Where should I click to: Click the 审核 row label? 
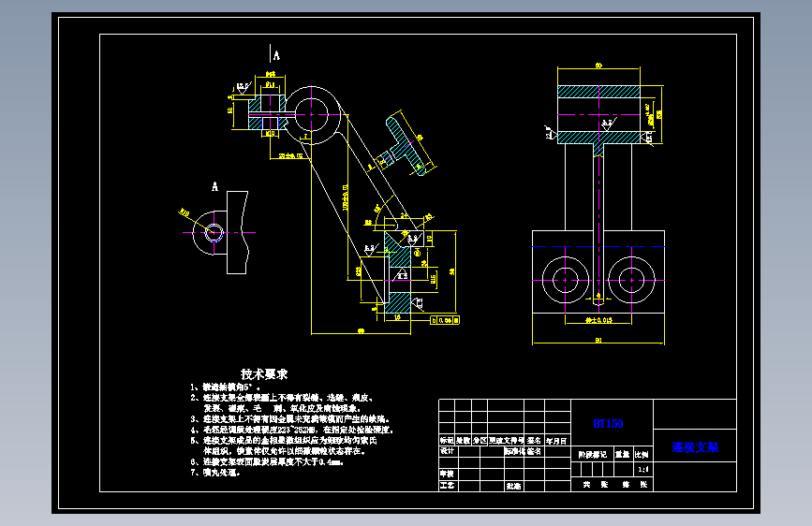pos(447,474)
